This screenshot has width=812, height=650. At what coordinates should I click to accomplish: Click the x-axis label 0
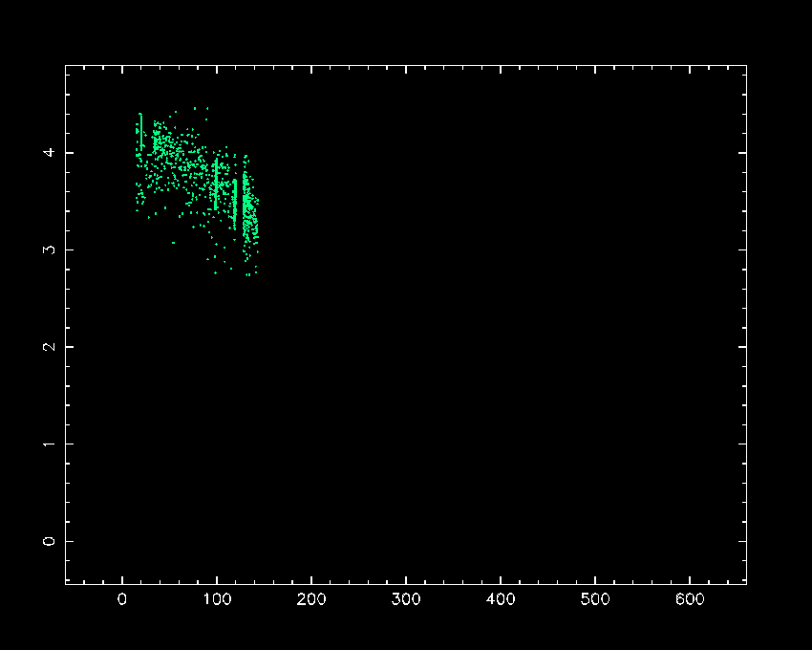coord(121,599)
